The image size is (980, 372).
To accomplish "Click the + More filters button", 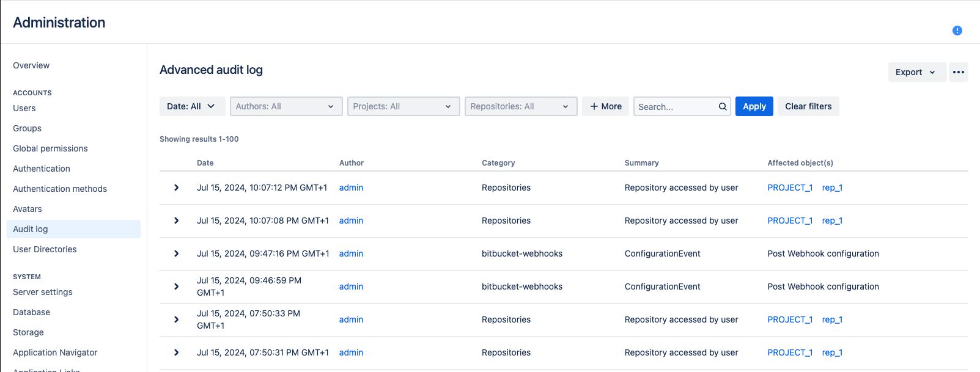I will (605, 106).
